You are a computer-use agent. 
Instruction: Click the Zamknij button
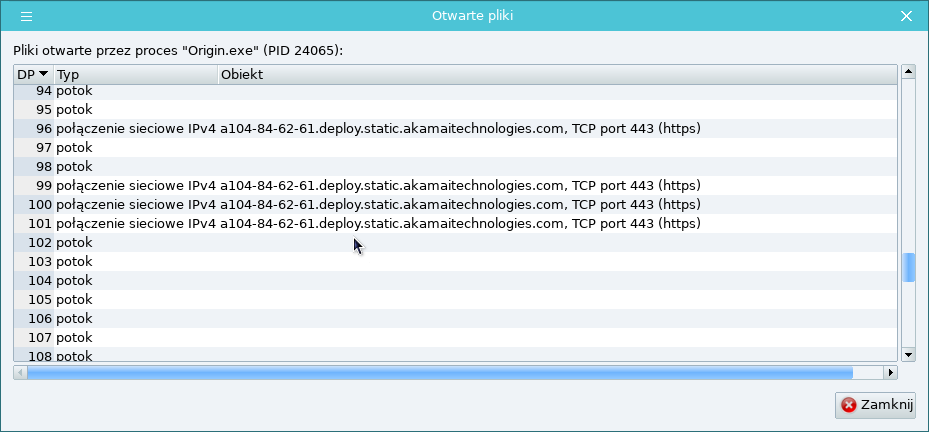click(875, 405)
